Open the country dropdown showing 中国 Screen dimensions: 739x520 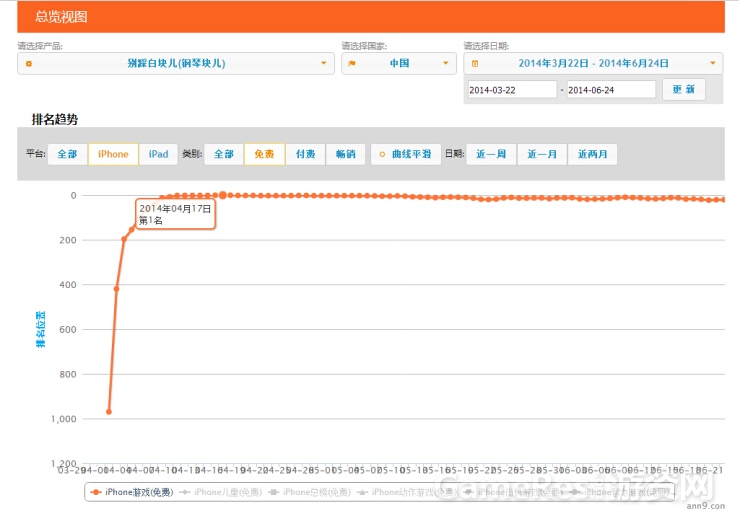coord(399,63)
